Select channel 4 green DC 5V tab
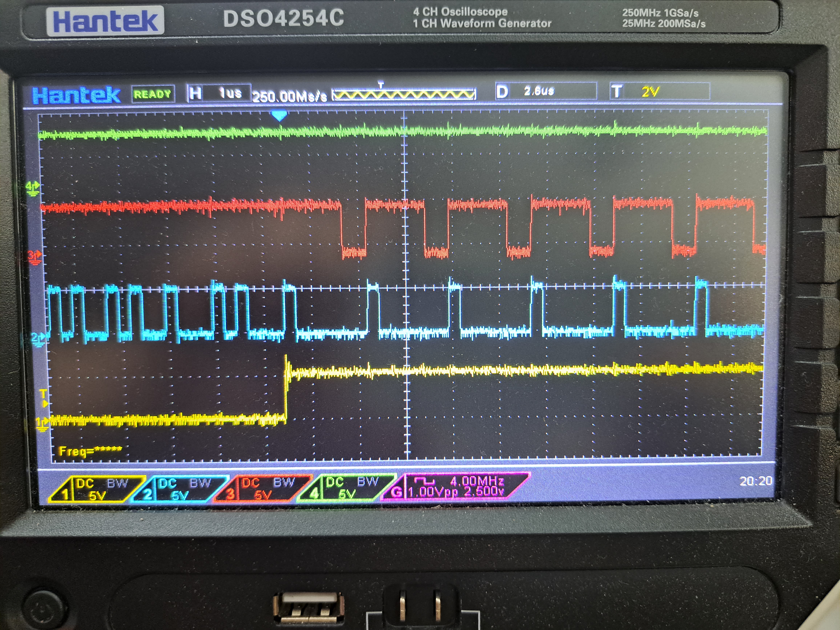Screen dimensions: 840x630 (x=346, y=488)
